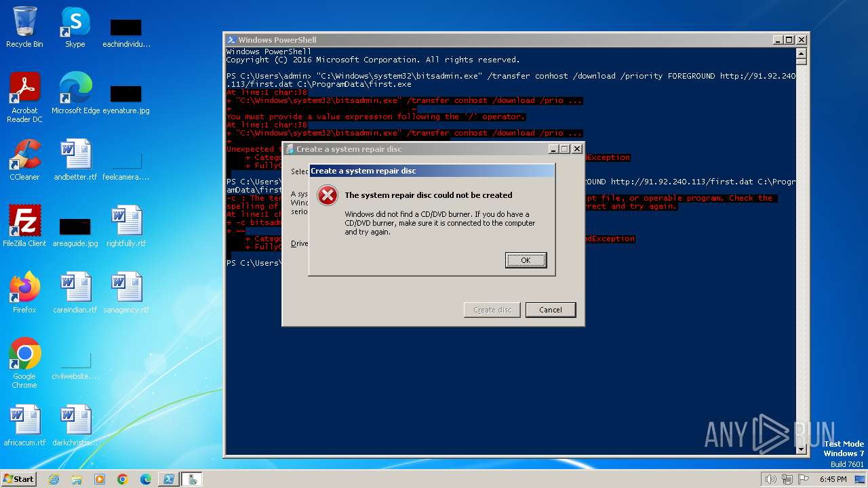The image size is (868, 488).
Task: Open Firefox desktop shortcut
Action: click(x=24, y=293)
